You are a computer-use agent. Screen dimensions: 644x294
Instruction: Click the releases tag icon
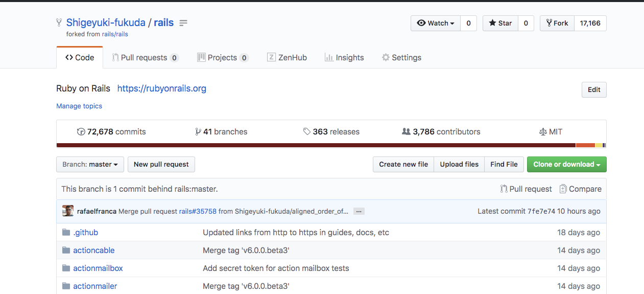306,132
